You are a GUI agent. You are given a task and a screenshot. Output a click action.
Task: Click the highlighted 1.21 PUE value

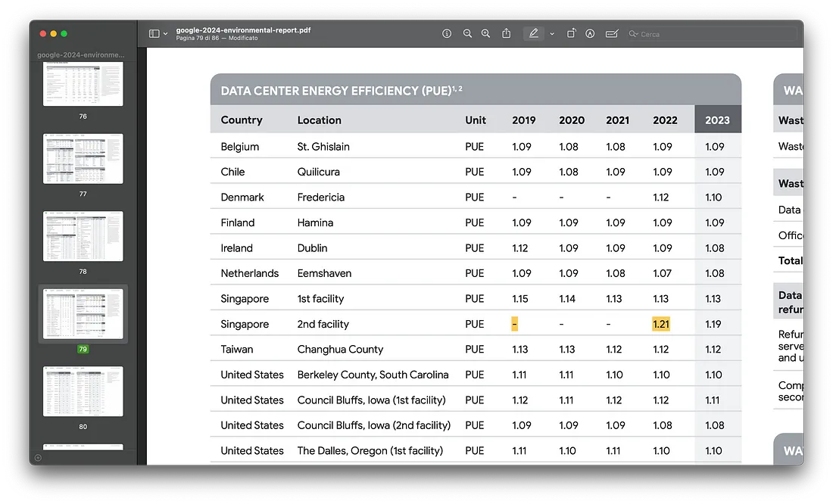click(x=661, y=324)
